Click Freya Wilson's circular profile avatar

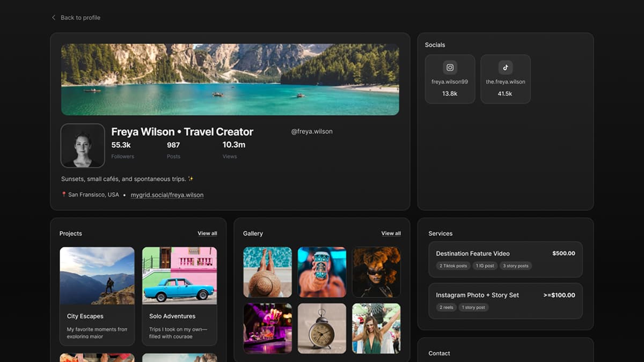tap(83, 145)
